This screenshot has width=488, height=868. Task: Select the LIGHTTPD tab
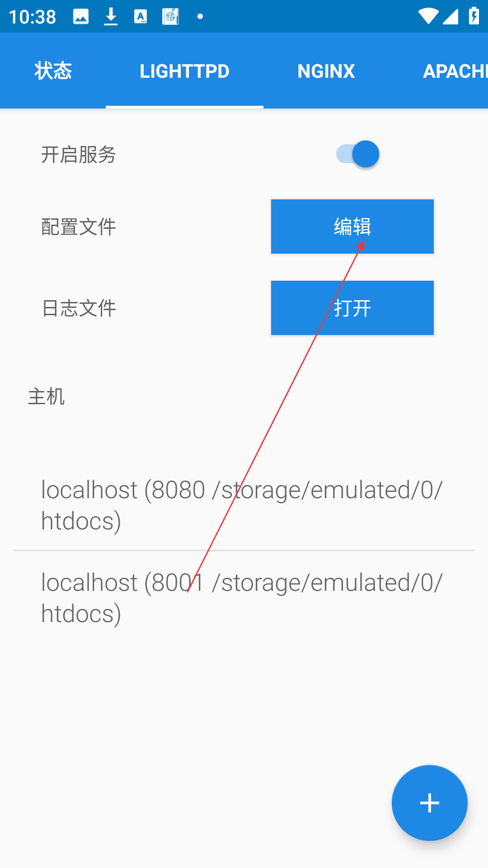(x=184, y=71)
